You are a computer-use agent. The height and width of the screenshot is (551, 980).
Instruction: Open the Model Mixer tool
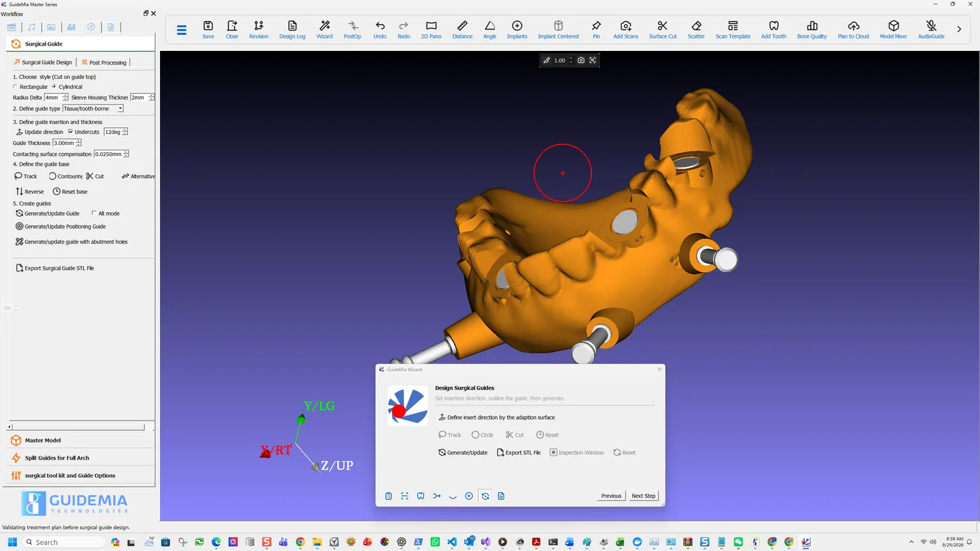[x=893, y=29]
